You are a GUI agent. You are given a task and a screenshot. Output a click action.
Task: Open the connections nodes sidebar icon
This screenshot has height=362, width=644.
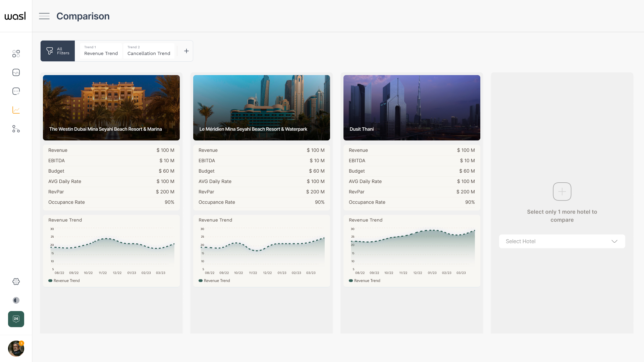coord(16,129)
